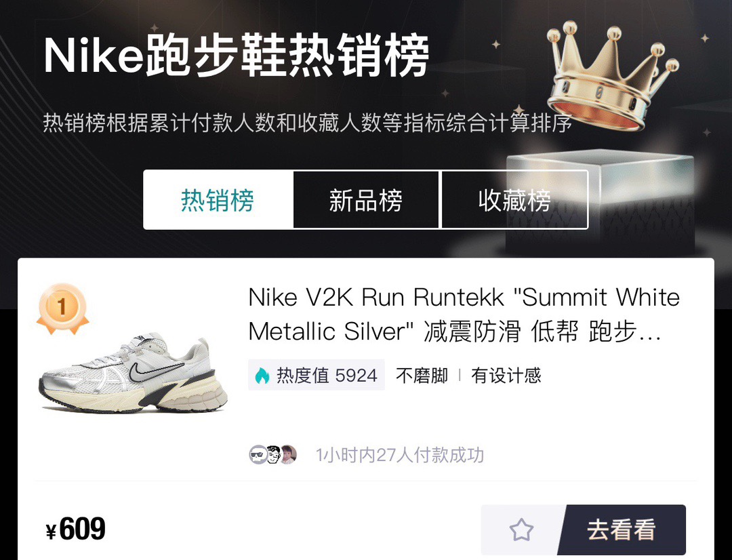This screenshot has height=560, width=732.
Task: Click the ¥609 price
Action: pos(76,529)
